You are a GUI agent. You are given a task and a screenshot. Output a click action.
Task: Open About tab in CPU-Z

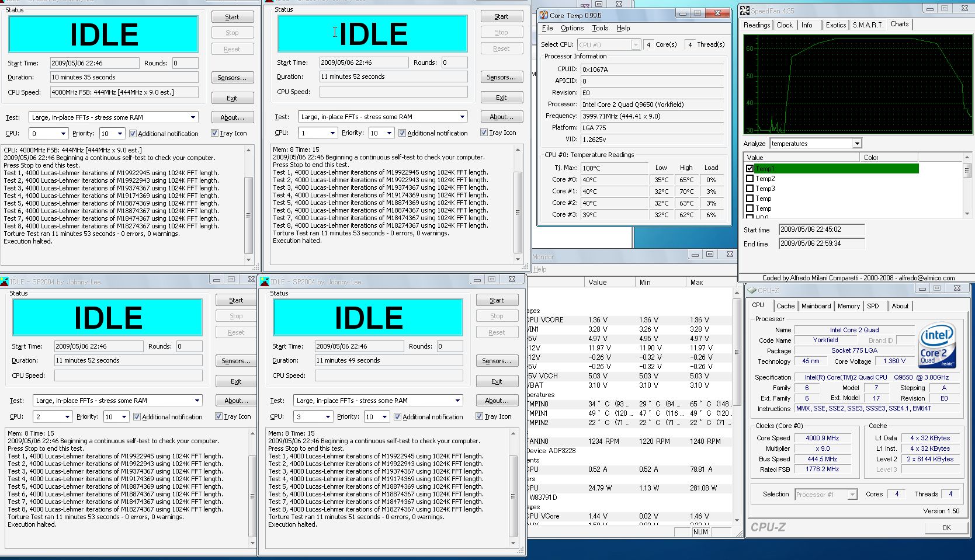[900, 306]
